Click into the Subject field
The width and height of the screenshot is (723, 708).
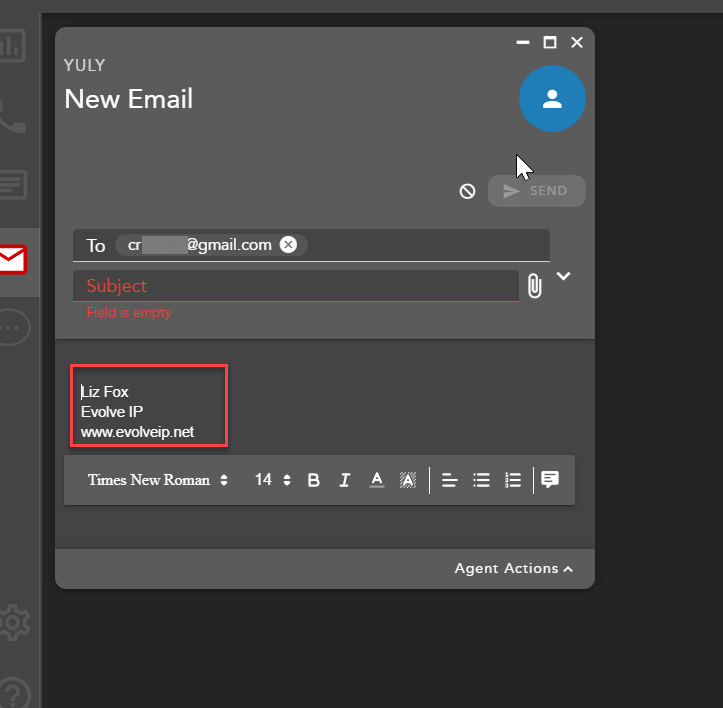point(295,286)
